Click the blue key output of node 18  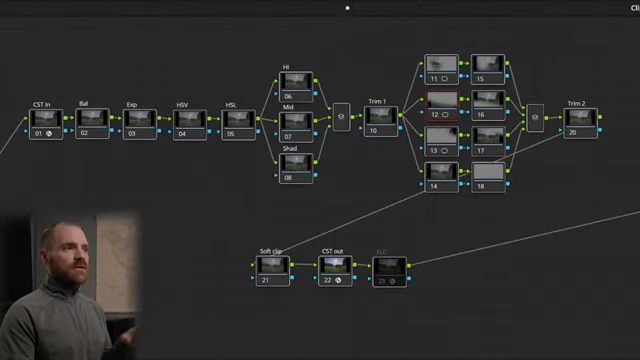tap(508, 184)
